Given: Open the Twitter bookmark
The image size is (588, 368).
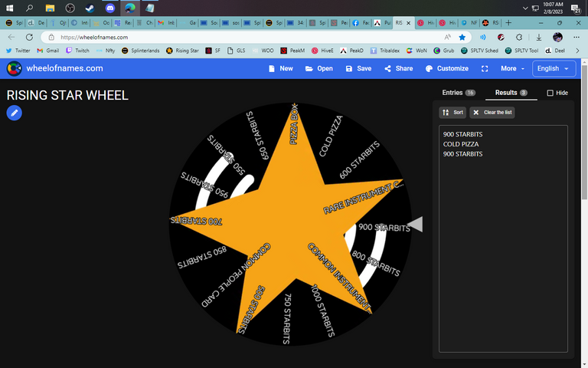Looking at the screenshot, I should click(18, 51).
